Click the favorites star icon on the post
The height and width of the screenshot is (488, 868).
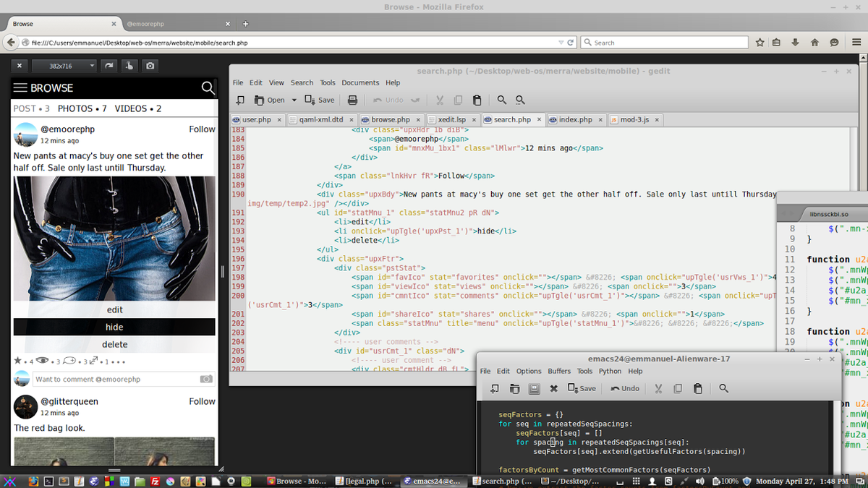point(17,360)
